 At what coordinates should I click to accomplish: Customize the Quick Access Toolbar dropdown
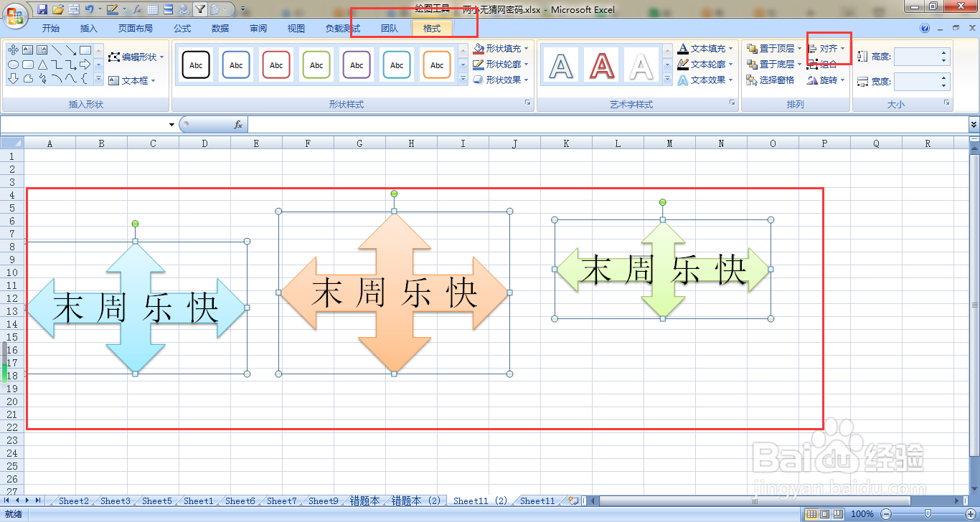(242, 9)
